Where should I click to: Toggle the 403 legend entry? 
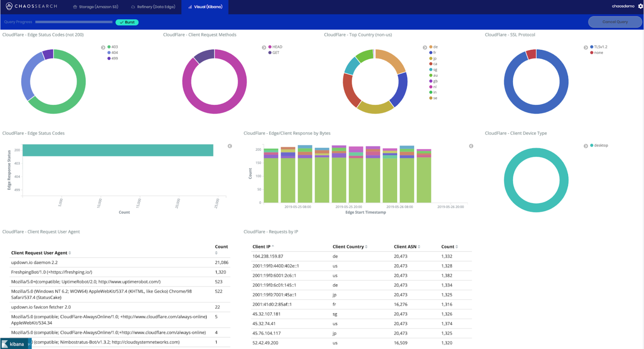pyautogui.click(x=112, y=47)
